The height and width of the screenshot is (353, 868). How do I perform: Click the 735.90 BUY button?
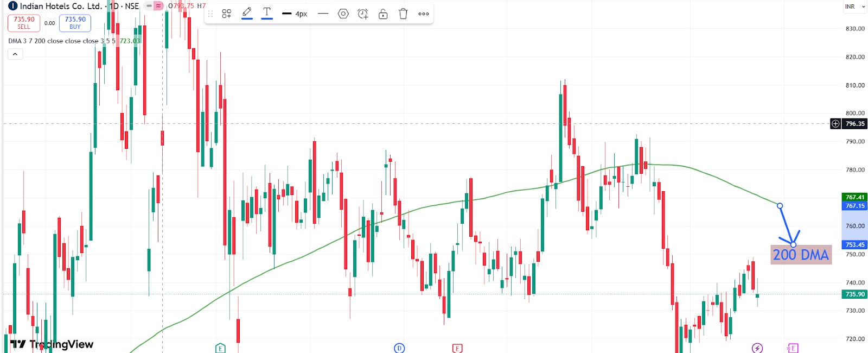click(75, 23)
